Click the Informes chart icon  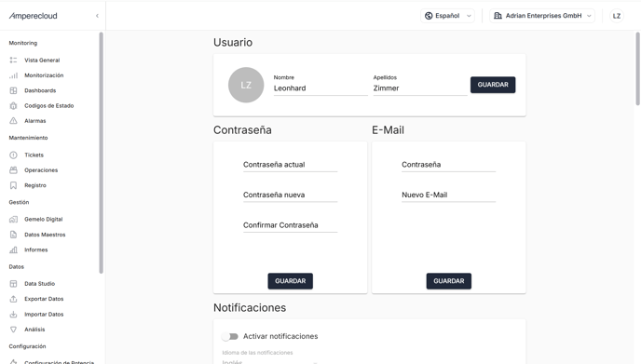[x=13, y=249]
